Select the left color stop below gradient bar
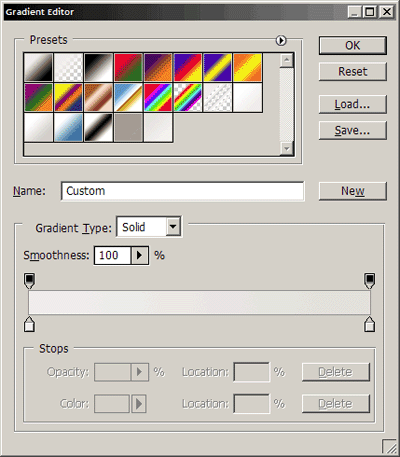This screenshot has height=457, width=400. 29,324
